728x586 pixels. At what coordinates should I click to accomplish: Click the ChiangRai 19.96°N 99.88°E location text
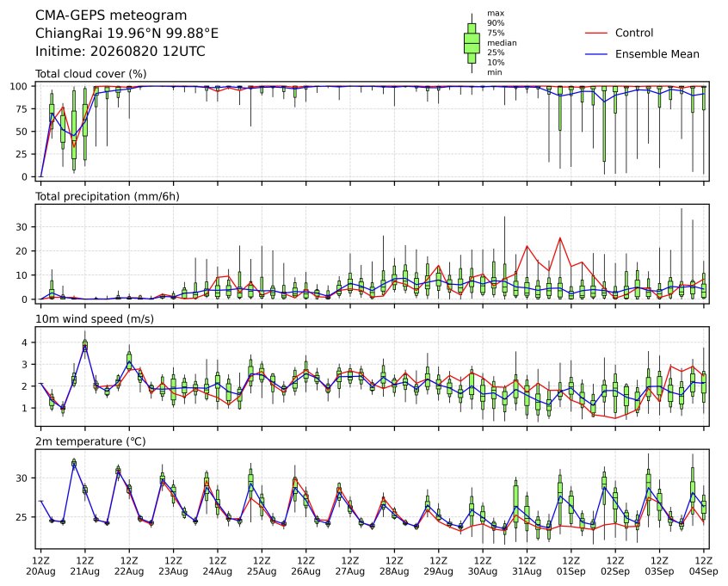[126, 34]
